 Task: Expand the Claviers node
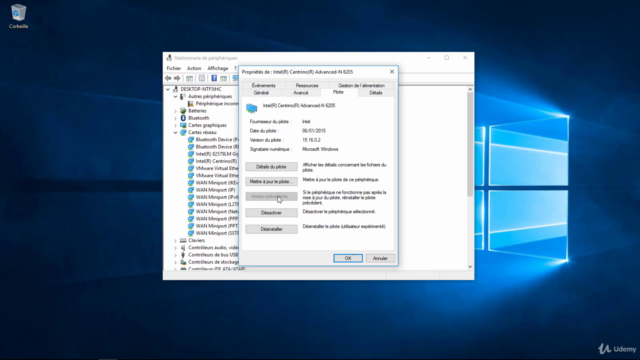(x=175, y=240)
